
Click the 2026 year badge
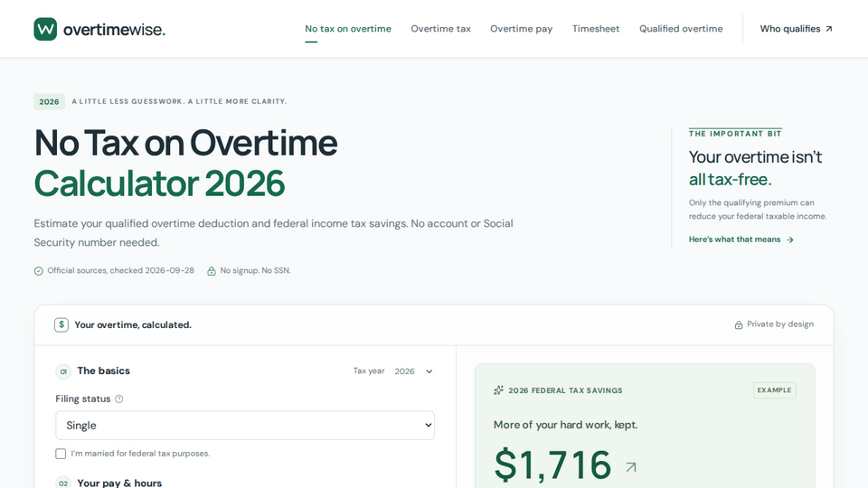[x=49, y=102]
